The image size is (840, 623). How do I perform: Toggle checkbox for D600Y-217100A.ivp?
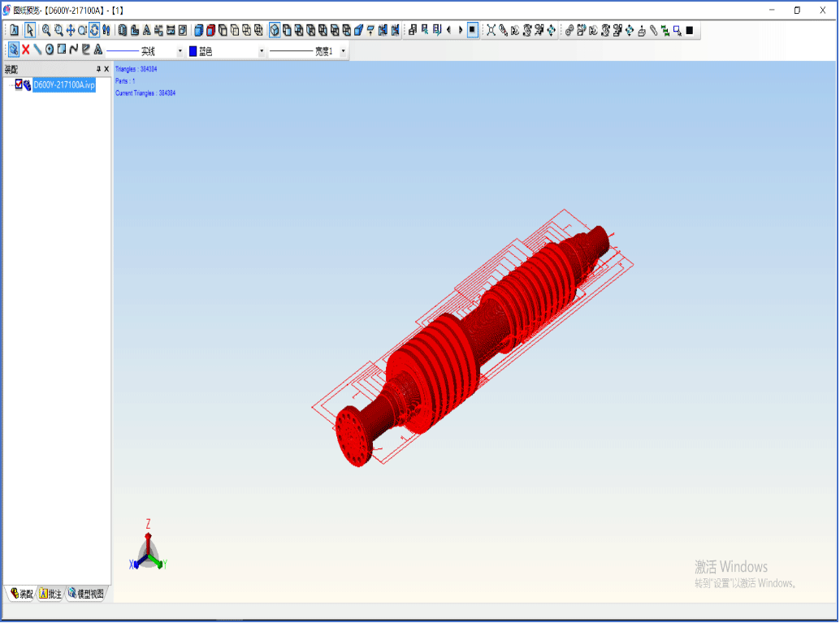point(19,84)
